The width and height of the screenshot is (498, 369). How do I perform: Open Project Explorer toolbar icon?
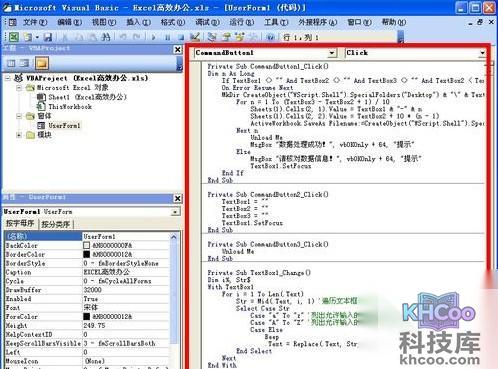[212, 37]
